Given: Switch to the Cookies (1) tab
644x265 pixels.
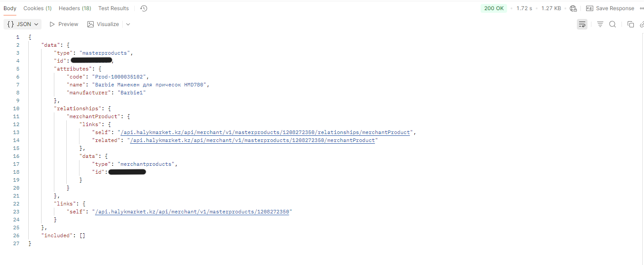Looking at the screenshot, I should tap(38, 8).
